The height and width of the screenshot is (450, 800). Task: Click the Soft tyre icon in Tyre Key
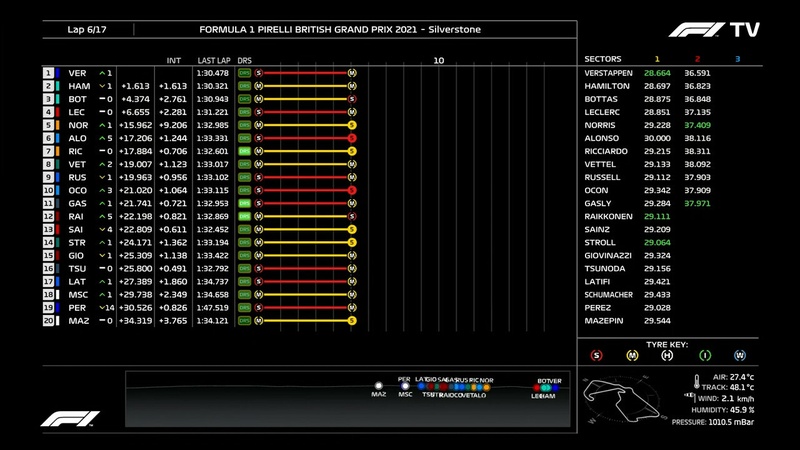tap(596, 356)
